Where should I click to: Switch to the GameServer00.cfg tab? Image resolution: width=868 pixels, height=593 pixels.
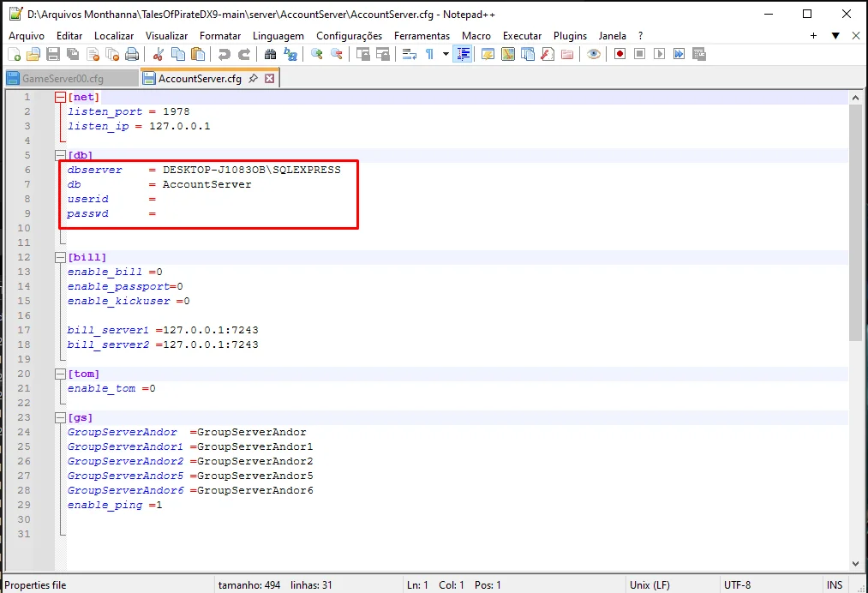pos(63,78)
